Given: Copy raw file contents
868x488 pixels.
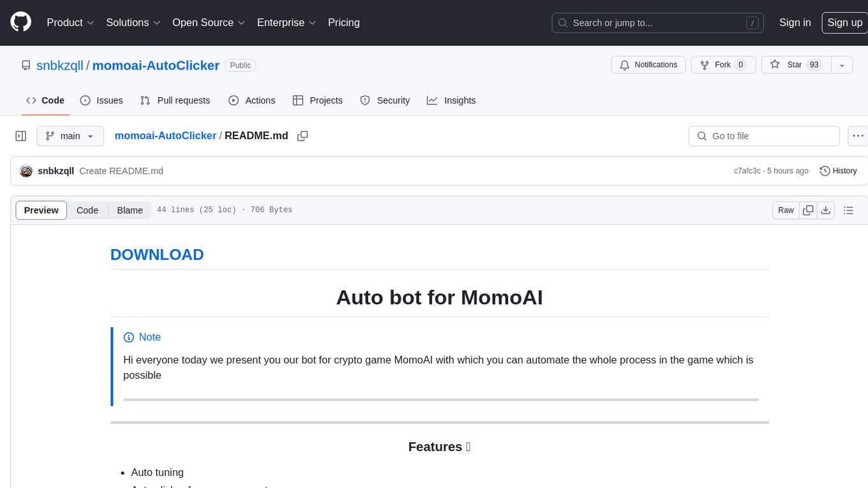Looking at the screenshot, I should (808, 210).
